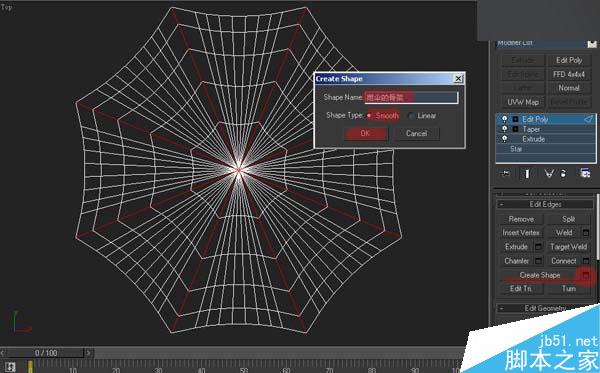The image size is (600, 373).
Task: Cancel the Create Shape dialog
Action: [416, 134]
